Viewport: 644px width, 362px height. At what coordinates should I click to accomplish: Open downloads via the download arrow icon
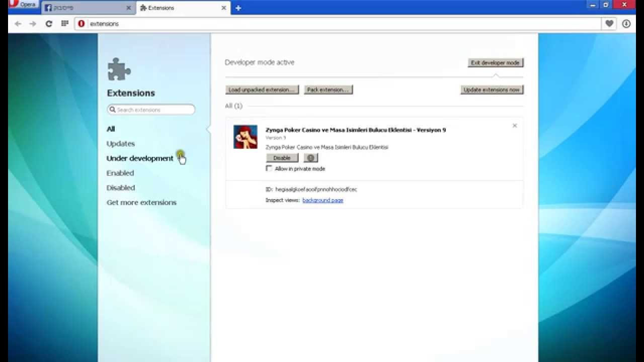click(626, 24)
